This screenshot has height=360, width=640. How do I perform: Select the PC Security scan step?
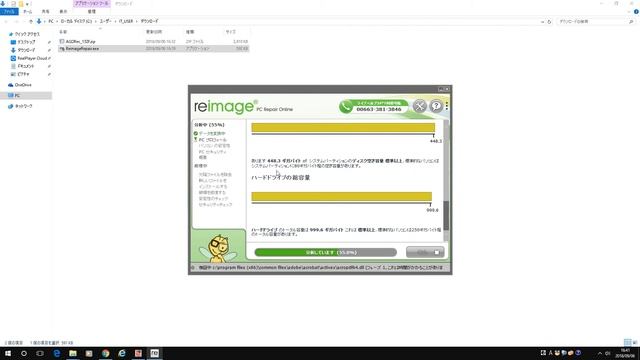point(212,152)
